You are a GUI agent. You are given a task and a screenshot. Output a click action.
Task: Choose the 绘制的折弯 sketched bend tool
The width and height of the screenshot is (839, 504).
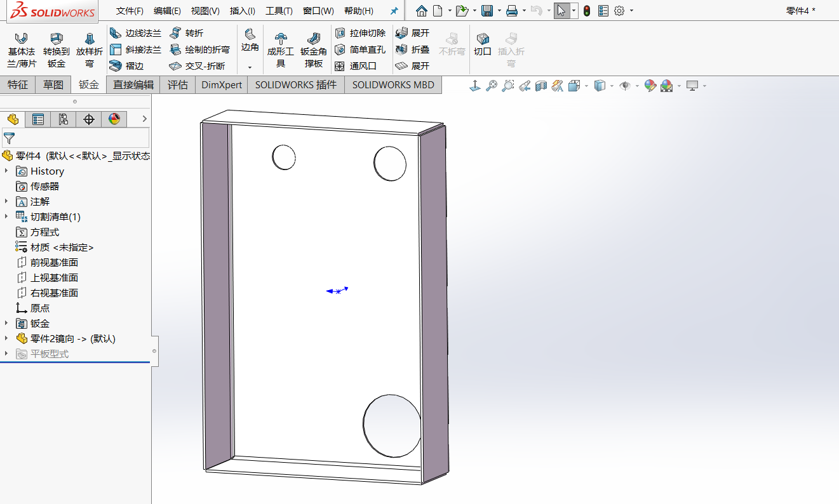199,50
